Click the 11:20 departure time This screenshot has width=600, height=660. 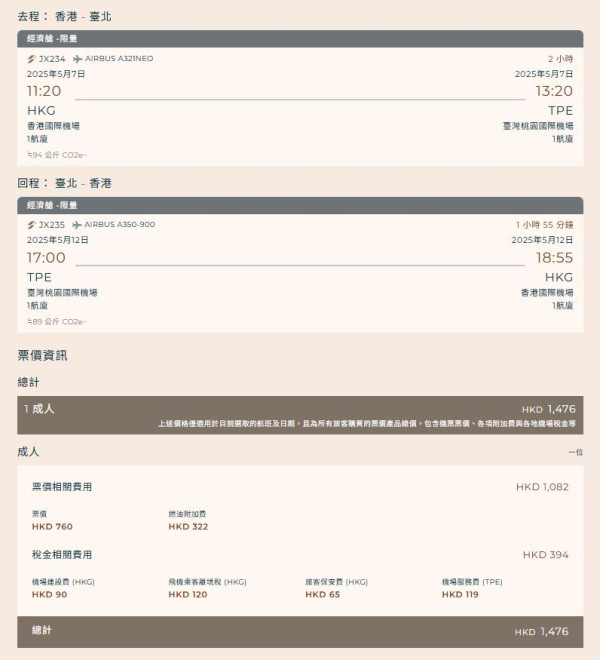(x=44, y=91)
